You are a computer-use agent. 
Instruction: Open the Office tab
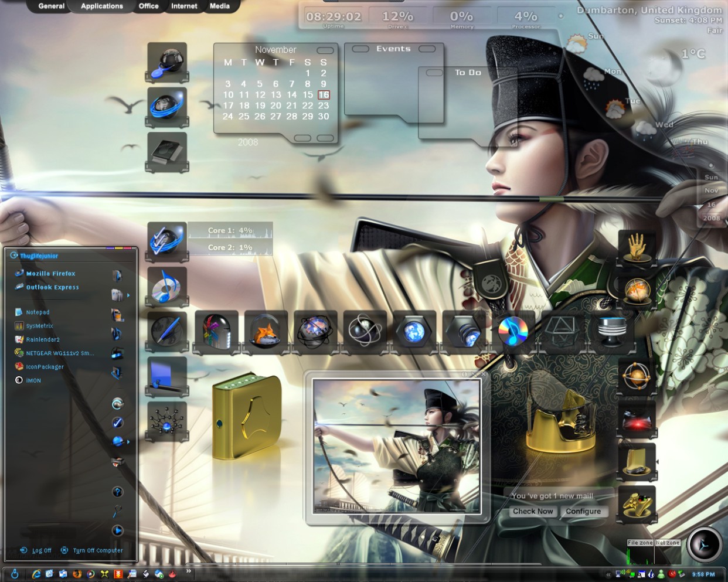(x=149, y=6)
